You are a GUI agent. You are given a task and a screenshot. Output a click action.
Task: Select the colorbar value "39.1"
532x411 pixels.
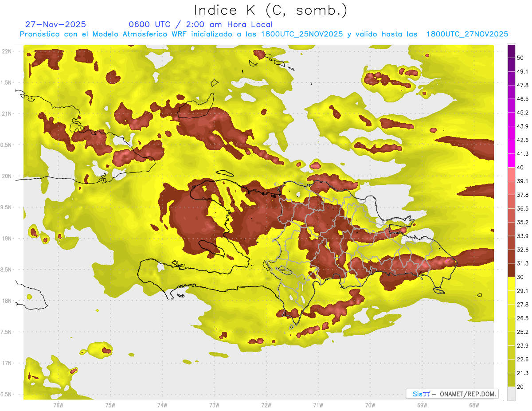(523, 181)
